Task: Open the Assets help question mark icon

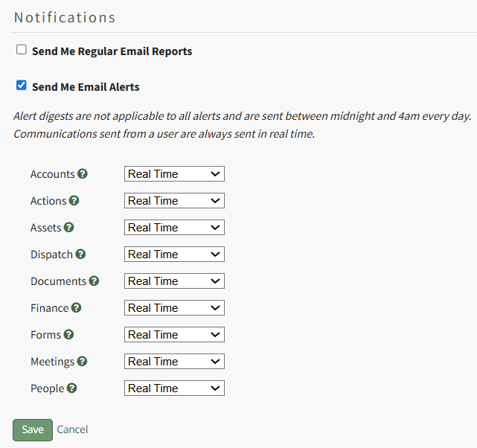Action: click(x=69, y=228)
